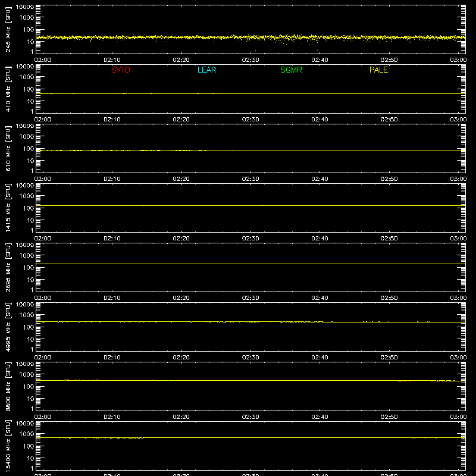
Task: Click the yellow PALE station label
Action: click(x=378, y=70)
